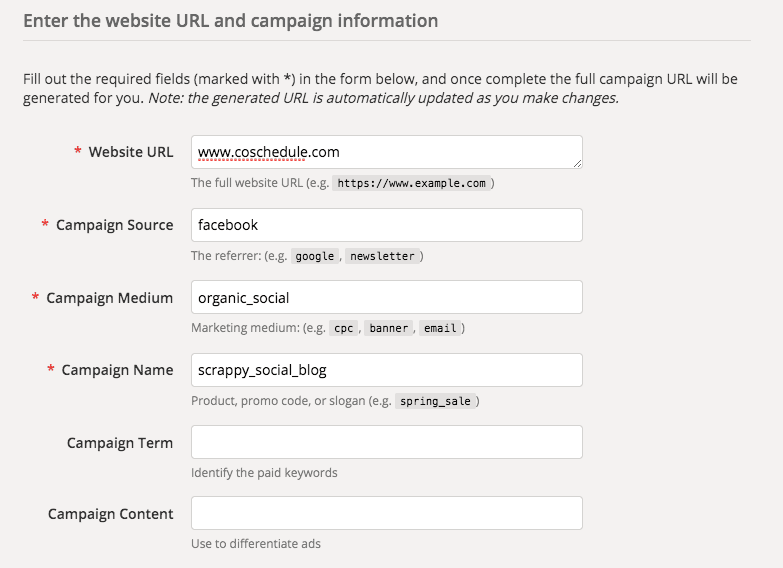This screenshot has width=783, height=568.
Task: Click the 'email' medium example tag
Action: coord(440,328)
